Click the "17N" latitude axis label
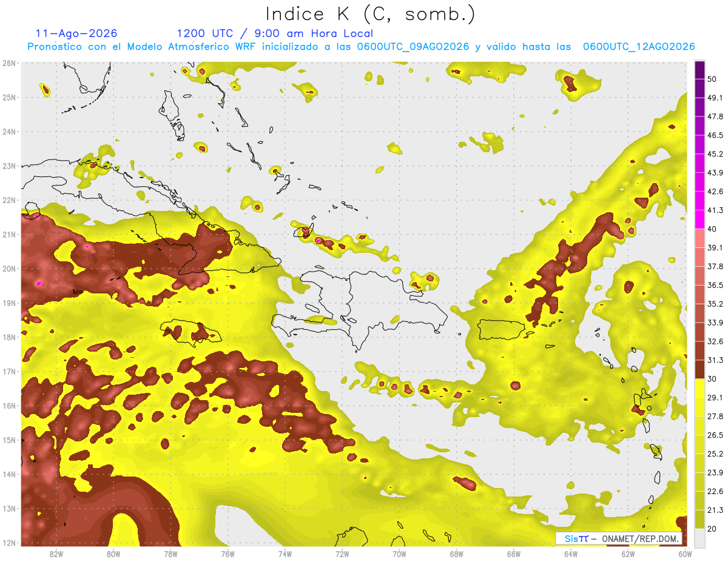 coord(8,371)
